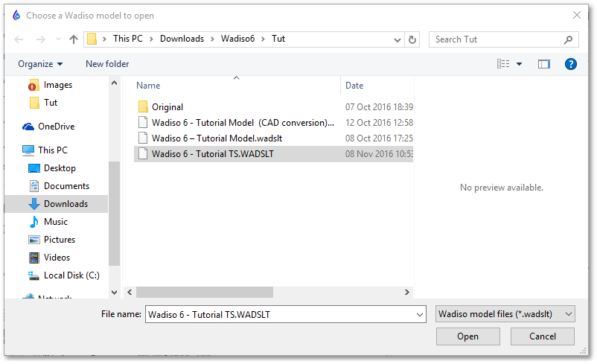Click the Open button

[x=468, y=336]
